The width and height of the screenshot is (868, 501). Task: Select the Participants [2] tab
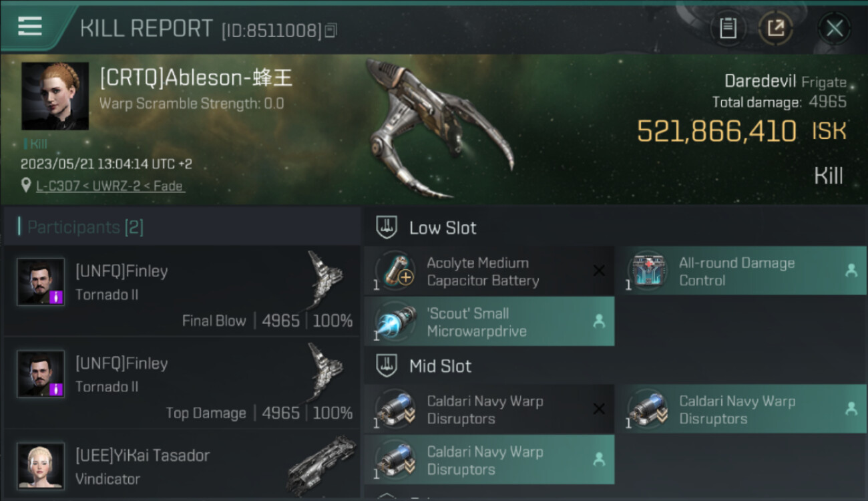coord(85,227)
